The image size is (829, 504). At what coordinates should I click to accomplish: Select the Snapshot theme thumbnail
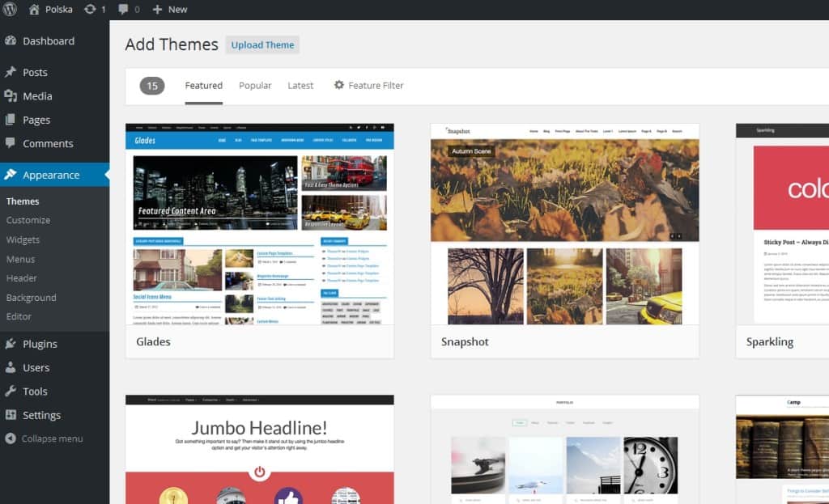(564, 224)
